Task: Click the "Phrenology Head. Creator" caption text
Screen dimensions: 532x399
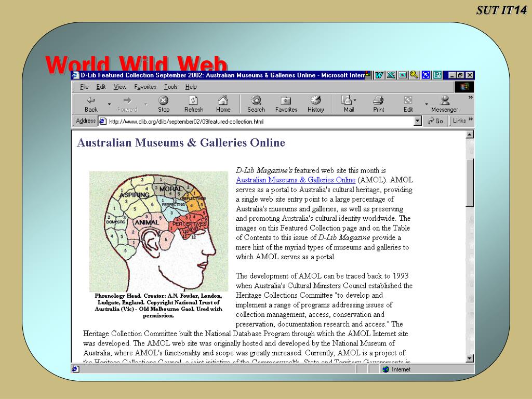Action: pyautogui.click(x=158, y=305)
